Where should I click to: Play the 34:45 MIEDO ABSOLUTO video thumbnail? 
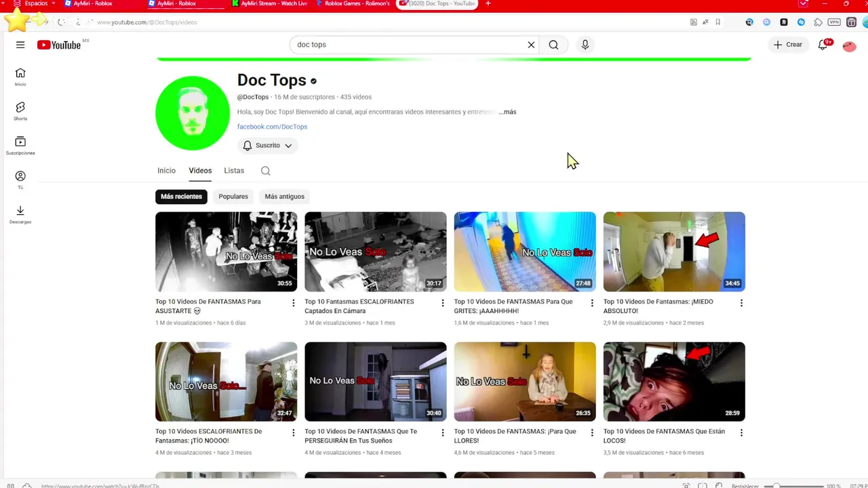(x=674, y=251)
